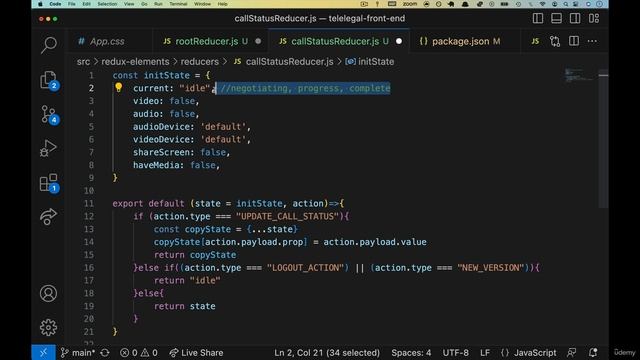Change file encoding UTF-8

(x=456, y=353)
